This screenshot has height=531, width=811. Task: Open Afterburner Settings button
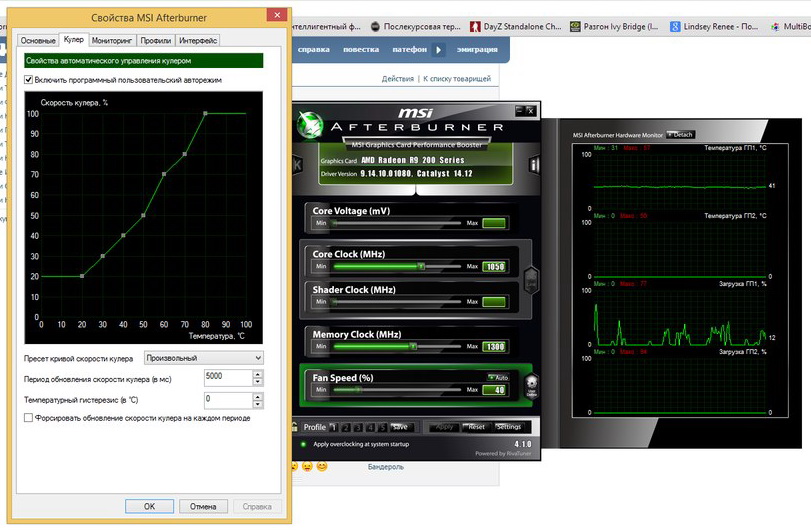pos(508,427)
